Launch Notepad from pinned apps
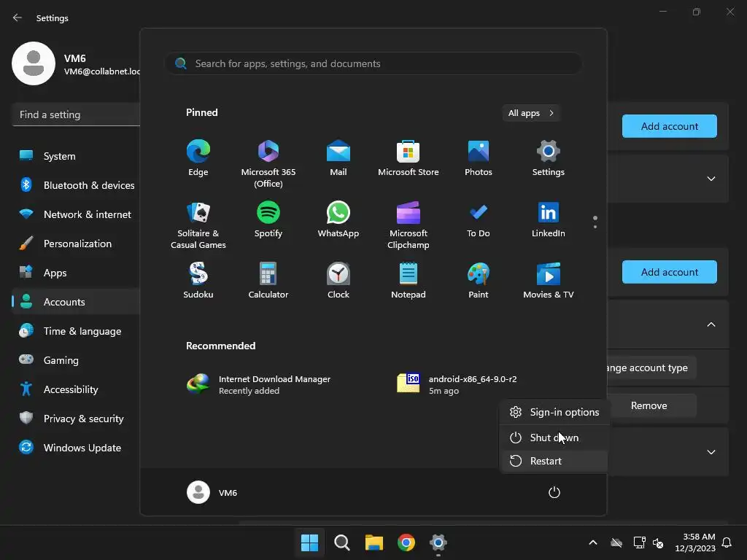 point(409,281)
